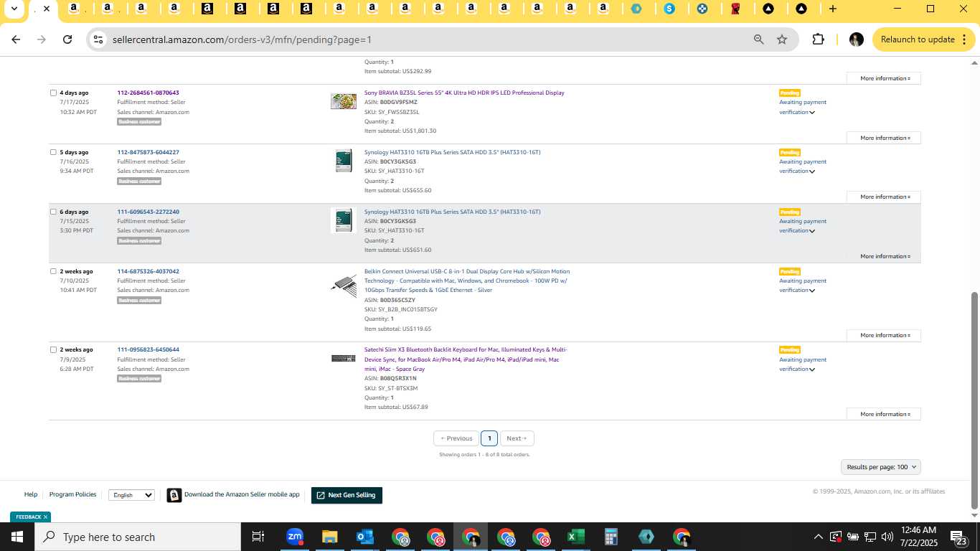Go to pagination page 1
Image resolution: width=980 pixels, height=551 pixels.
click(489, 438)
